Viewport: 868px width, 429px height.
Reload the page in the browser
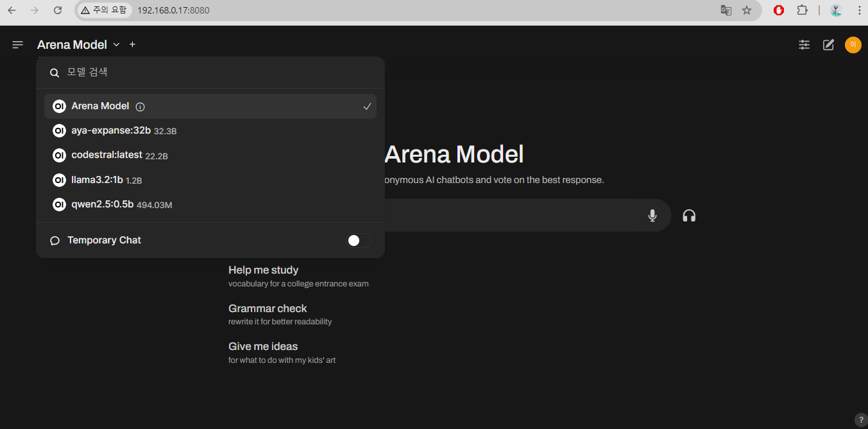58,10
